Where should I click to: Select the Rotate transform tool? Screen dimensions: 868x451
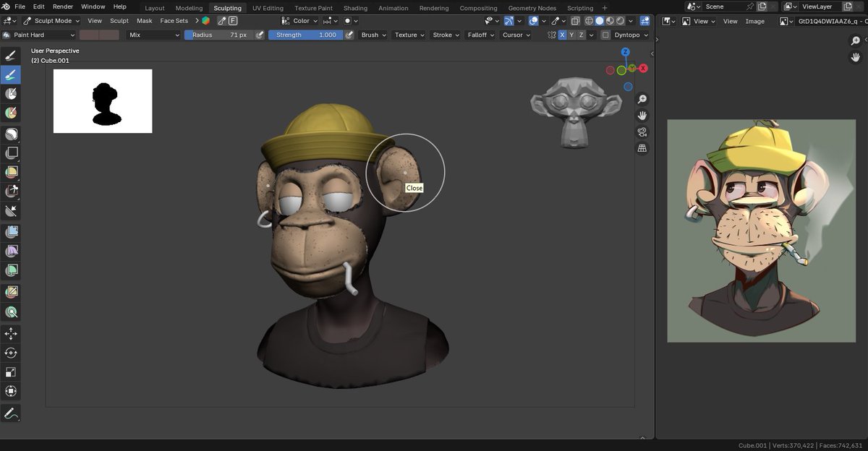click(11, 353)
